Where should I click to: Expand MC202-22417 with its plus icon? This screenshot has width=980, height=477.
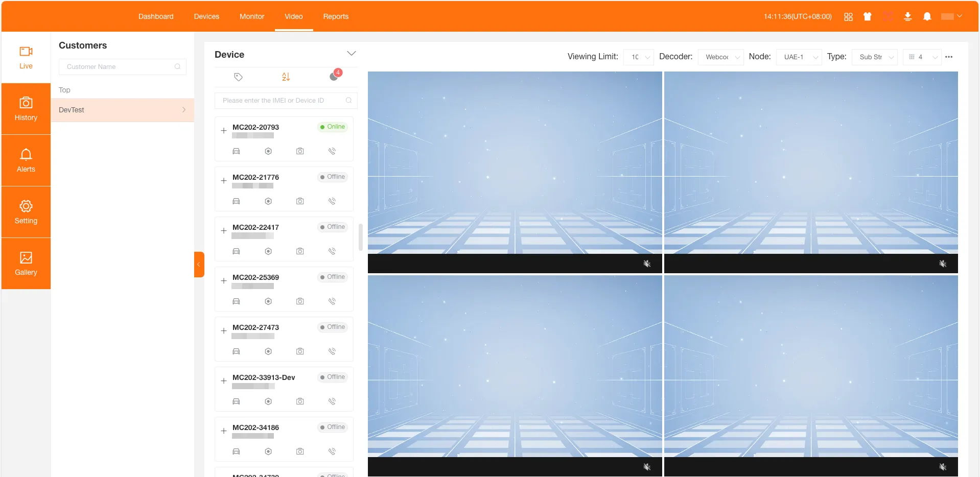[223, 231]
